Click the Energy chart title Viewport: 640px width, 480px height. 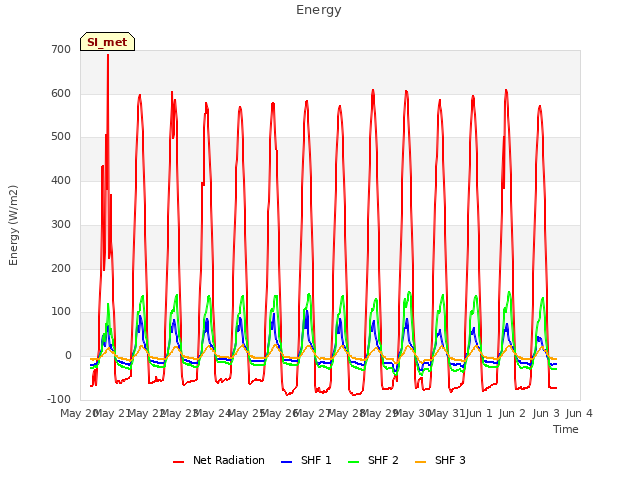pyautogui.click(x=319, y=10)
